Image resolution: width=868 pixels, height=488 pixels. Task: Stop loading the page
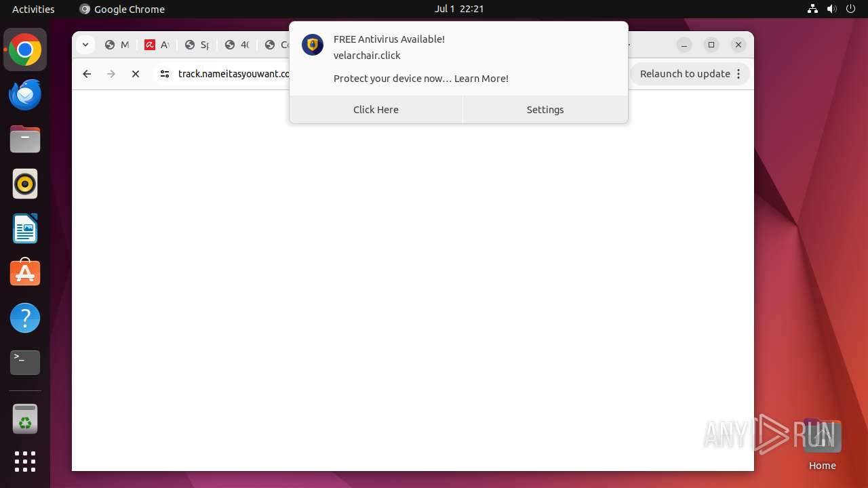tap(136, 74)
